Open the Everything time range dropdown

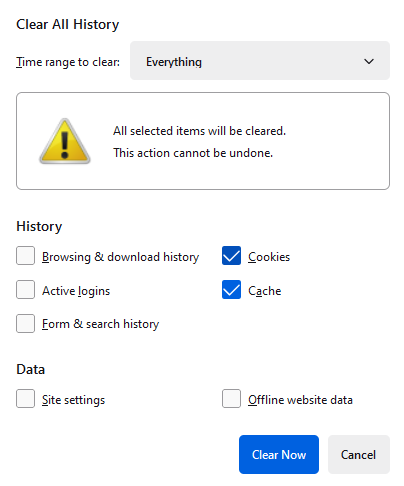(x=260, y=61)
